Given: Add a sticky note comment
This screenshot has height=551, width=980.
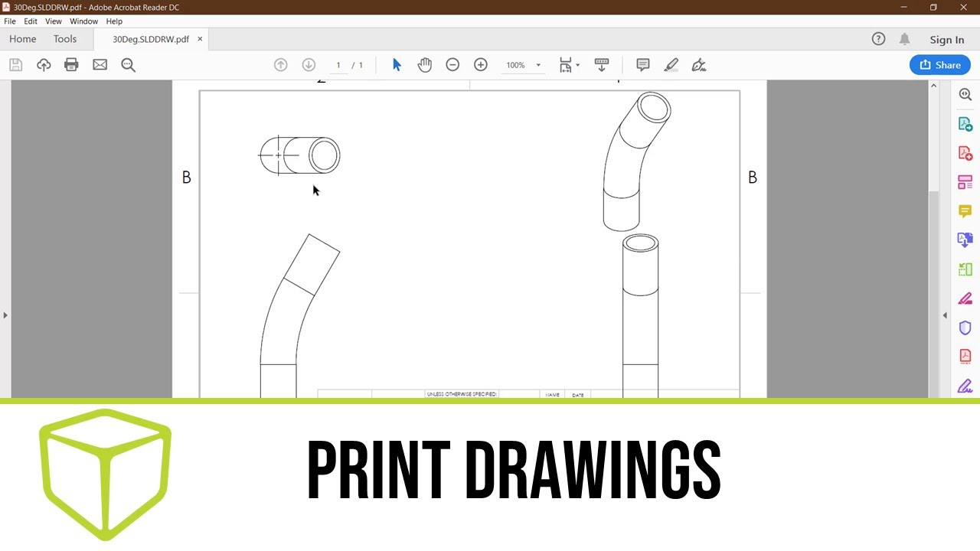Looking at the screenshot, I should 643,65.
